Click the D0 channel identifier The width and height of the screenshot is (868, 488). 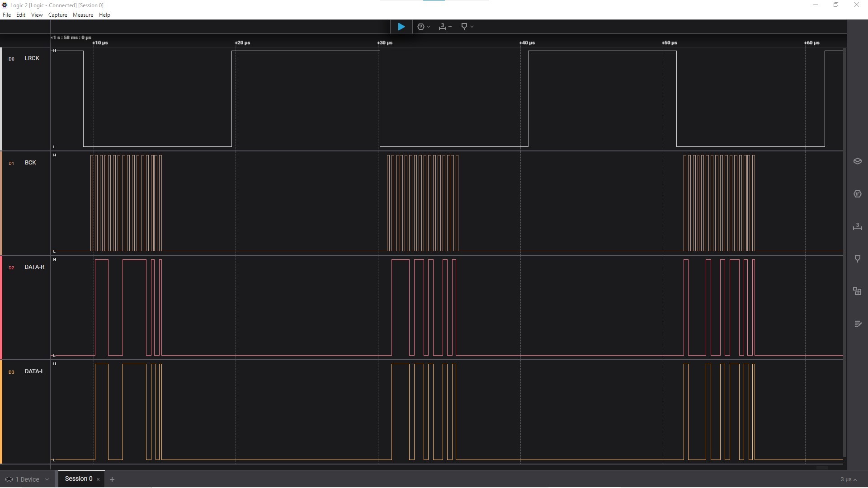pyautogui.click(x=11, y=59)
